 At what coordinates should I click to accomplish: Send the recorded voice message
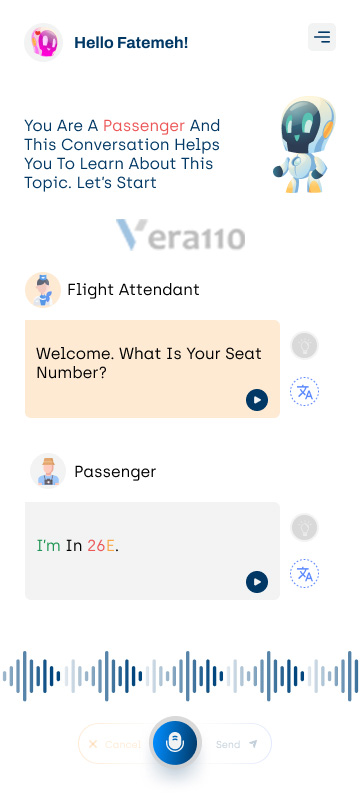[x=236, y=744]
